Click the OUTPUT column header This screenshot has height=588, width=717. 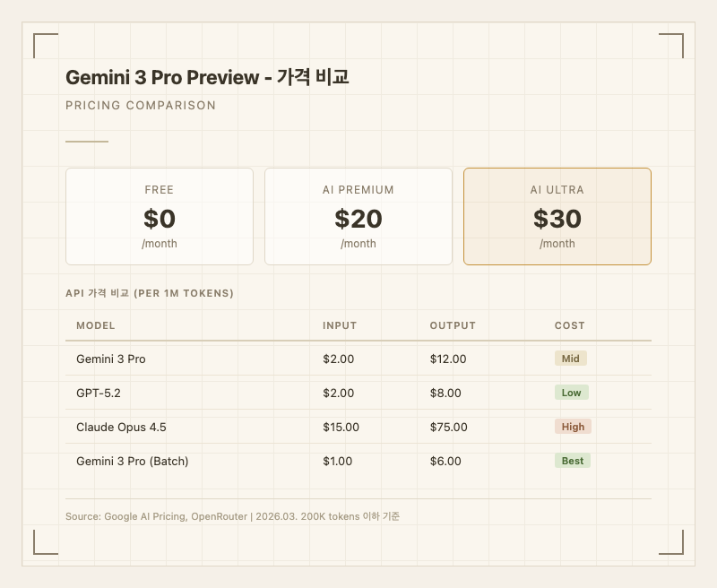pyautogui.click(x=453, y=325)
